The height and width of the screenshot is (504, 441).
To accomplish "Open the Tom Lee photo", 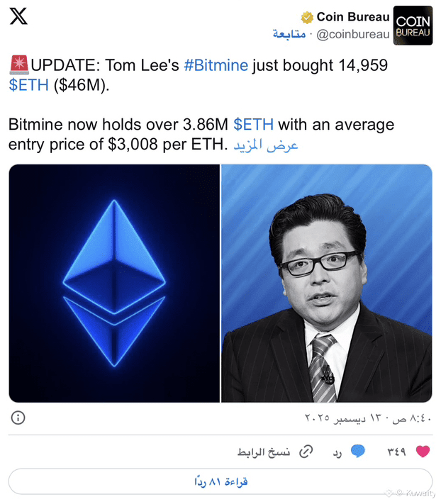I will pos(327,283).
